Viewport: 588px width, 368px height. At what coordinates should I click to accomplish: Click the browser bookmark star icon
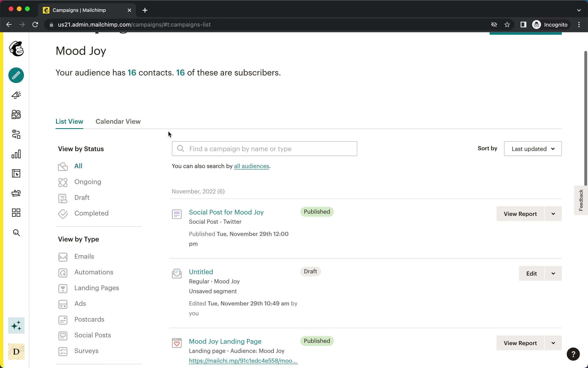click(x=507, y=25)
